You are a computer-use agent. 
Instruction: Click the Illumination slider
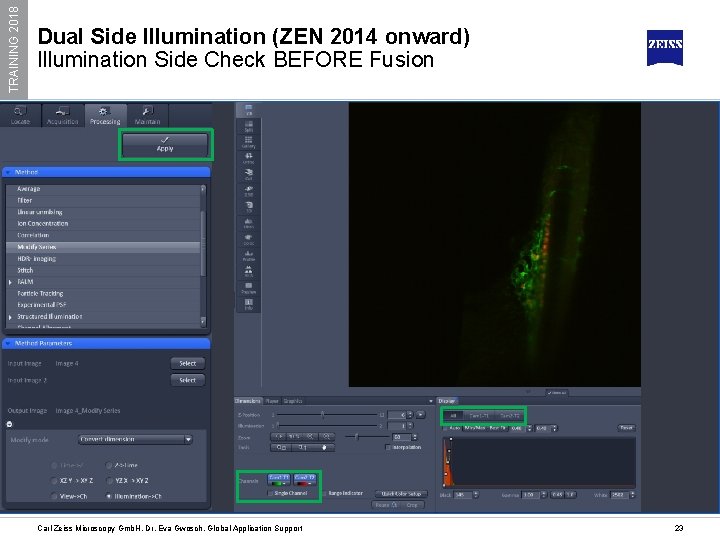tap(326, 426)
